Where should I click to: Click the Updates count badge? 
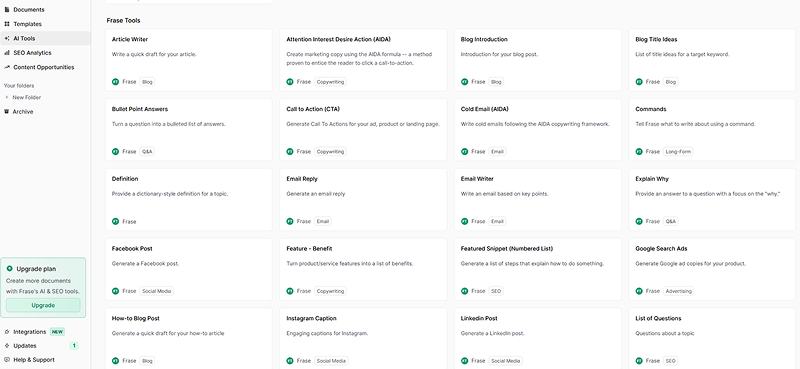point(74,346)
